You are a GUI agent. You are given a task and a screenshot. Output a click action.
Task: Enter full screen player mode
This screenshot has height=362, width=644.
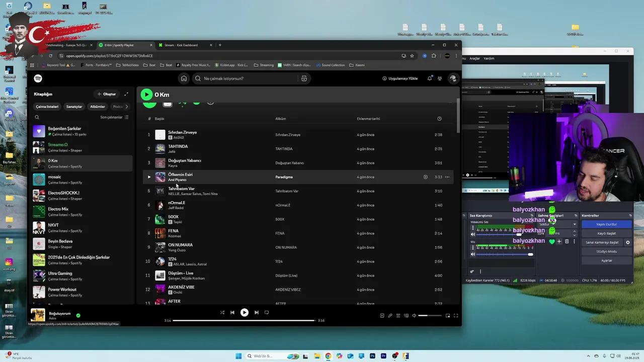tap(455, 316)
